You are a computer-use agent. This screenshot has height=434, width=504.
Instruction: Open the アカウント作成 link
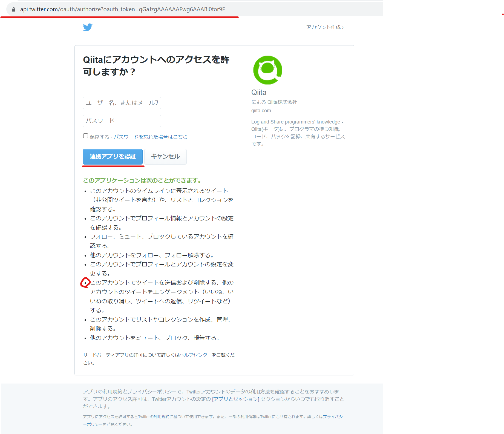pyautogui.click(x=325, y=27)
